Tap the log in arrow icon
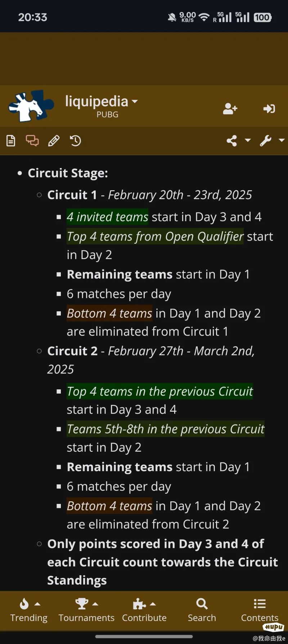The width and height of the screenshot is (288, 644). click(269, 108)
